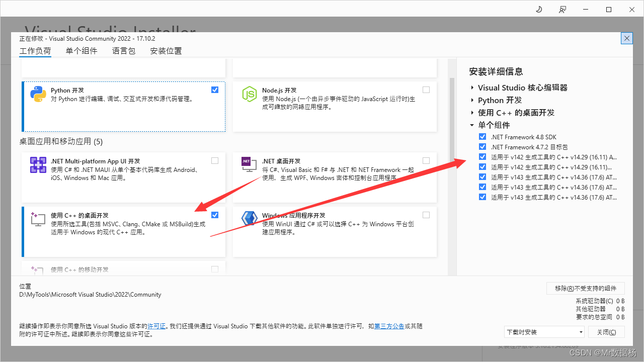Click 移除不受支持的组件 button
The width and height of the screenshot is (644, 362).
[x=586, y=288]
